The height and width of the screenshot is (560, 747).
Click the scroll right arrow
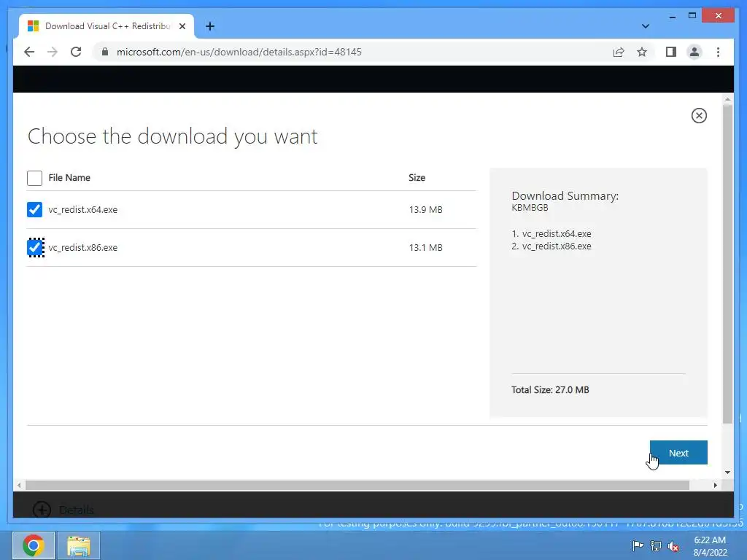(715, 485)
